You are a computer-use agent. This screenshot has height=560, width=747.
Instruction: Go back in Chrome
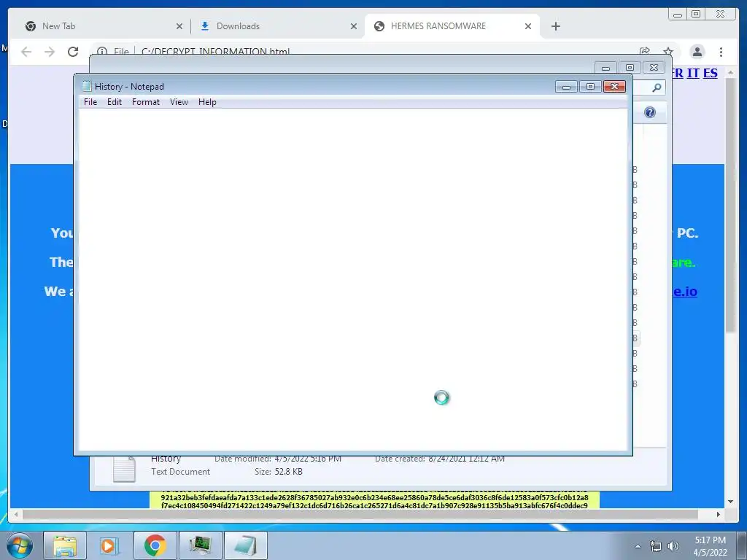coord(26,52)
